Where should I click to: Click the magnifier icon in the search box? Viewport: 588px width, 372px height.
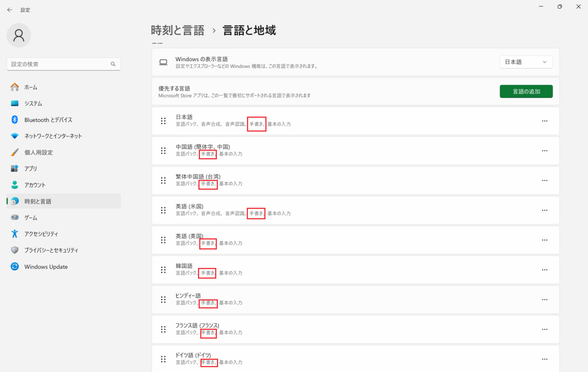click(x=113, y=64)
